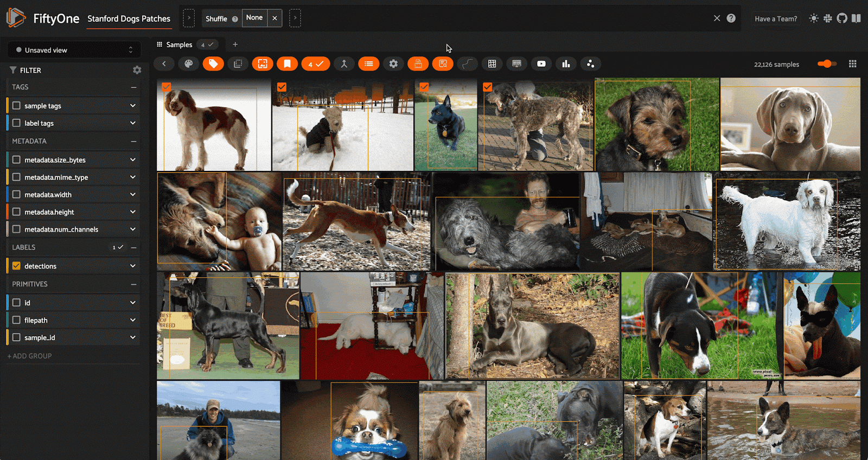Viewport: 868px width, 460px height.
Task: Open the Unsaved view dropdown
Action: [74, 50]
